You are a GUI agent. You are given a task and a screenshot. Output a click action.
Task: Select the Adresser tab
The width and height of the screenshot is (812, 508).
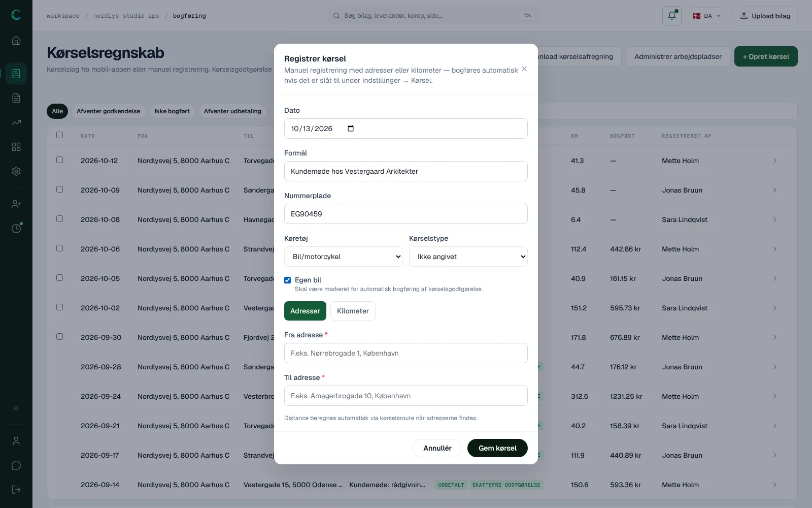point(305,311)
